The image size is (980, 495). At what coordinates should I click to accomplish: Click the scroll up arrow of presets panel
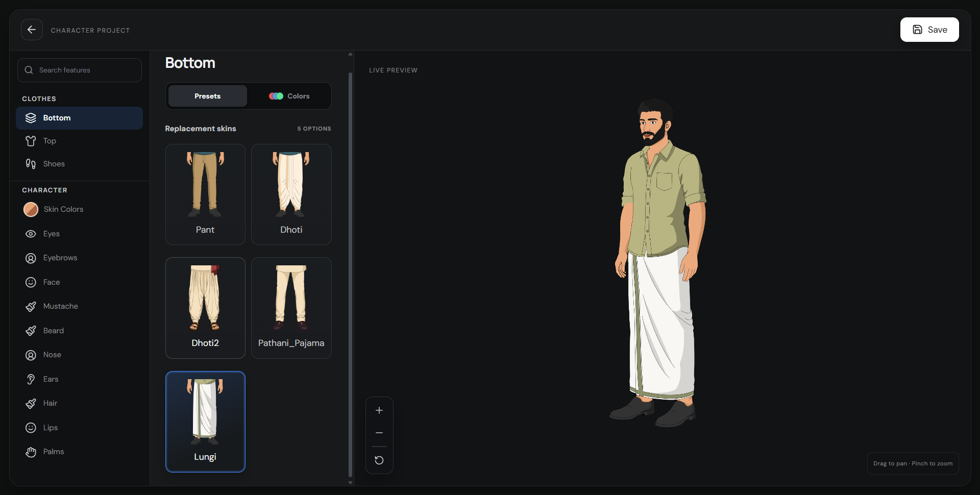[350, 54]
